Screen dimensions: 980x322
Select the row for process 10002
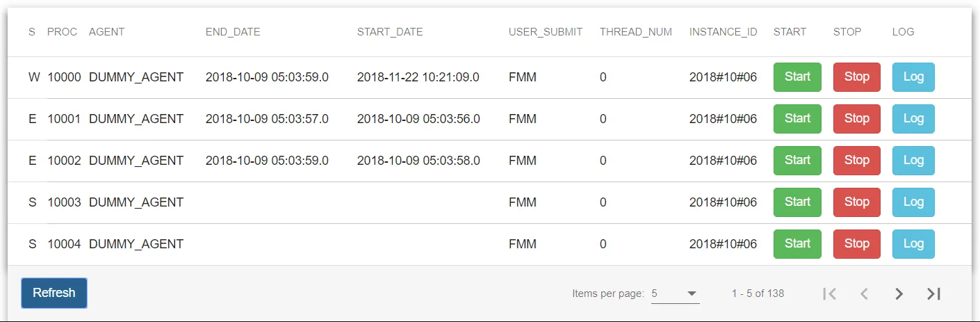pos(278,161)
